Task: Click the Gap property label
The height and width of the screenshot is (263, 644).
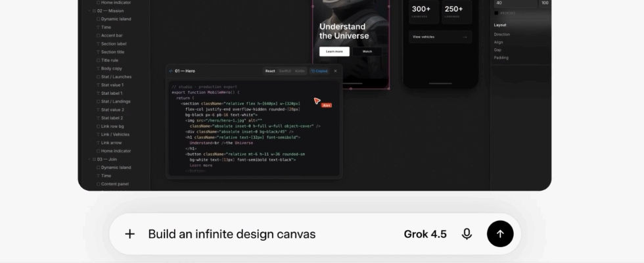Action: tap(497, 50)
